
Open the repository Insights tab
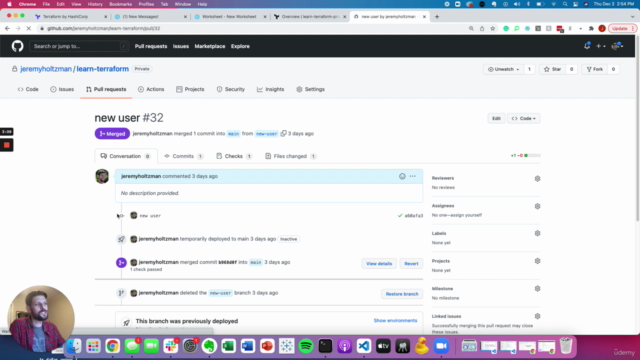(271, 89)
